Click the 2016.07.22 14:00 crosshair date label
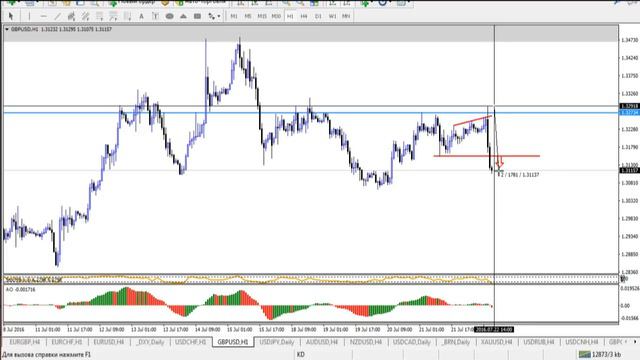640x360 pixels. click(495, 329)
